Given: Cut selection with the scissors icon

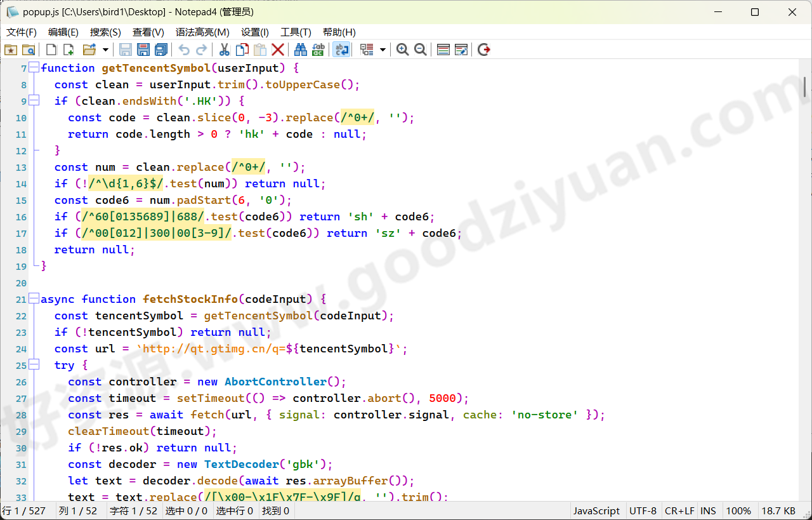Looking at the screenshot, I should click(x=225, y=50).
